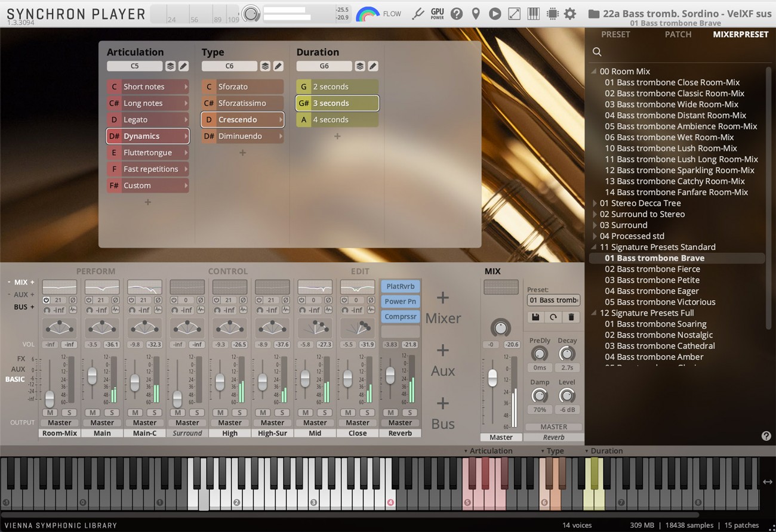
Task: Toggle power button on Room-Mix channel
Action: click(x=47, y=300)
